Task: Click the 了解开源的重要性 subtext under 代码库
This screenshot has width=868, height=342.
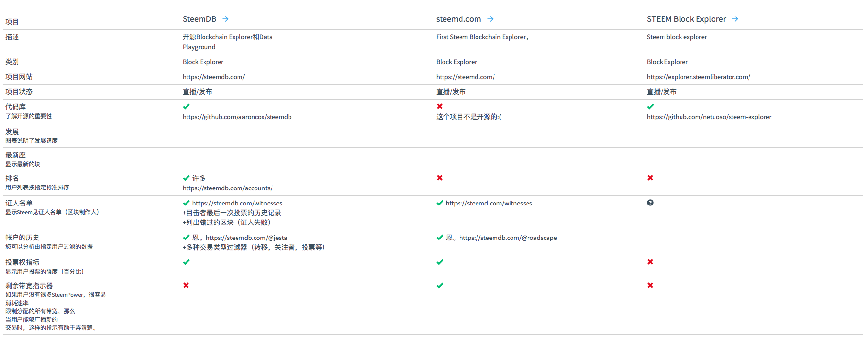Action: tap(29, 116)
